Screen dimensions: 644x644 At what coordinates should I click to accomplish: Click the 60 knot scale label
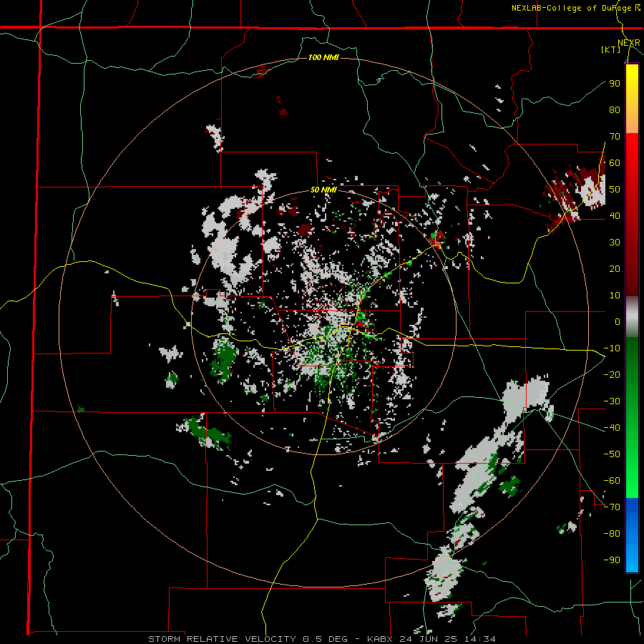click(615, 163)
